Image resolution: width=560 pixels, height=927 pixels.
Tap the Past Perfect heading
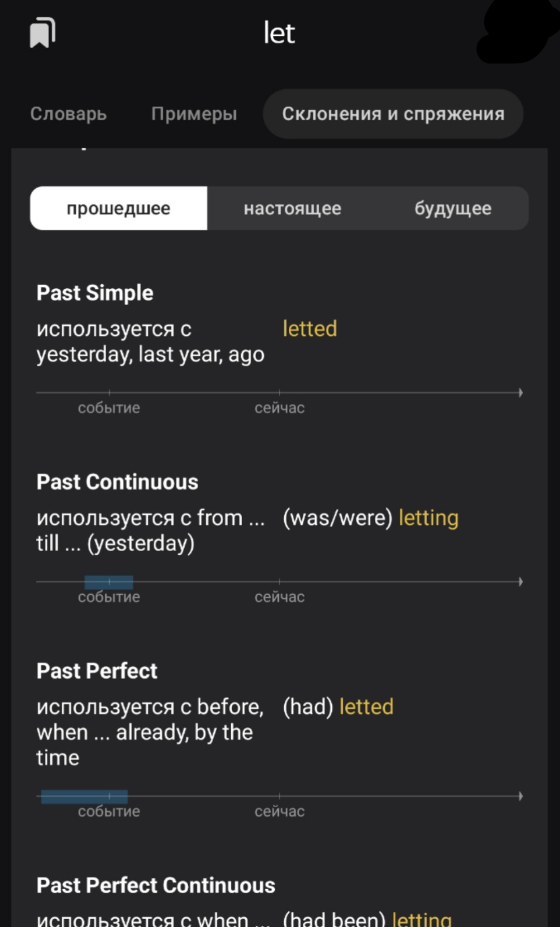(97, 671)
